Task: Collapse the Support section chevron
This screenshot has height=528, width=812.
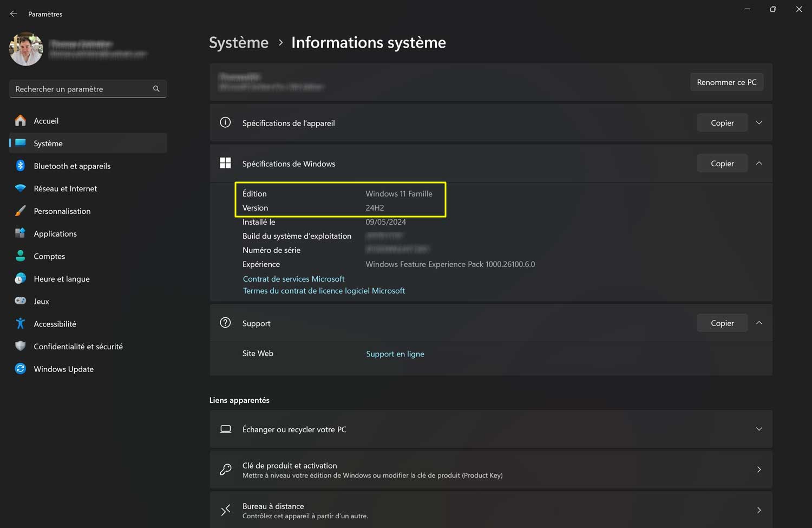Action: 759,323
